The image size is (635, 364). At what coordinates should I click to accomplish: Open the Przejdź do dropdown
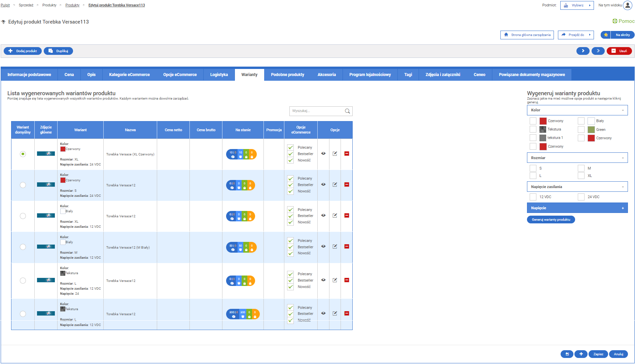coord(576,35)
